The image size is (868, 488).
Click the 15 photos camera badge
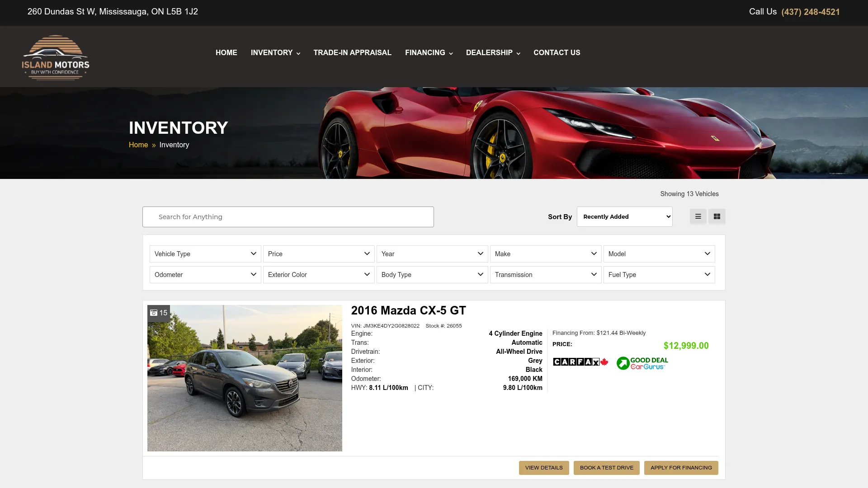click(x=159, y=313)
